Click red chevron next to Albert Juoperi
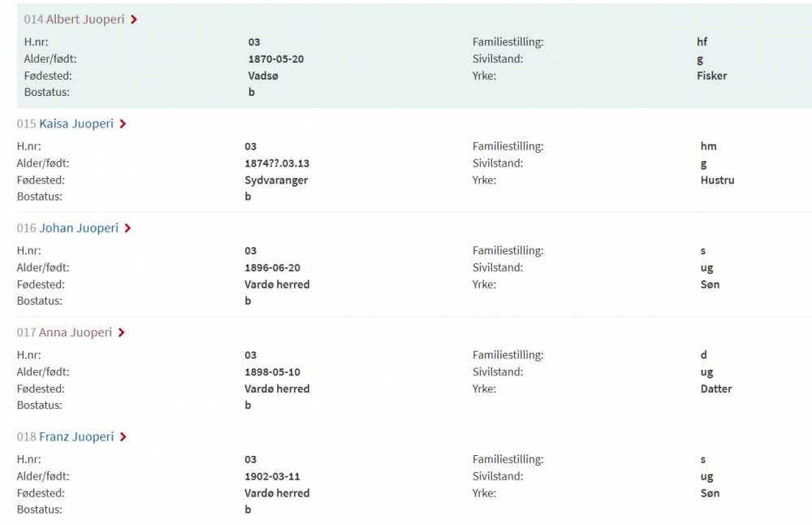The width and height of the screenshot is (812, 525). coord(134,20)
